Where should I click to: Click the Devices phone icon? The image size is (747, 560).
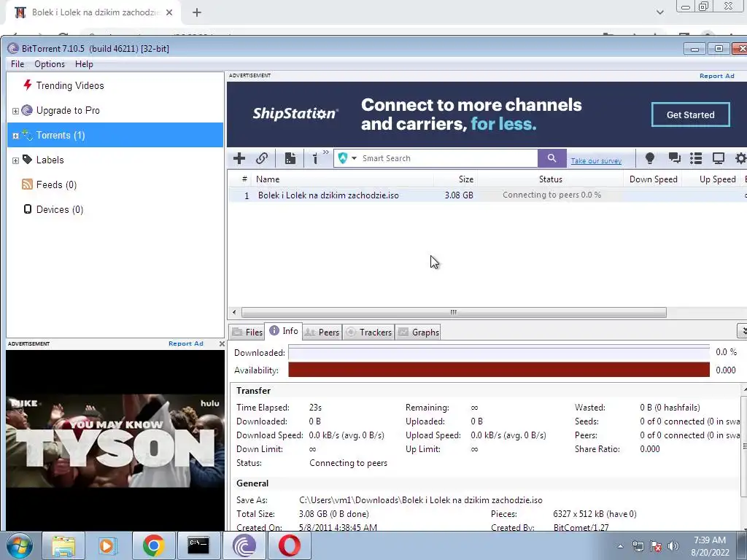[28, 209]
